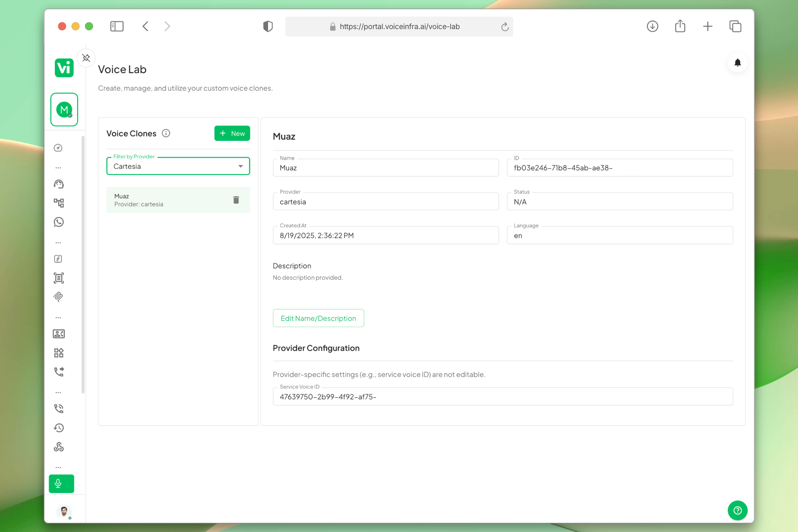798x532 pixels.
Task: Click the browser share icon
Action: point(680,26)
